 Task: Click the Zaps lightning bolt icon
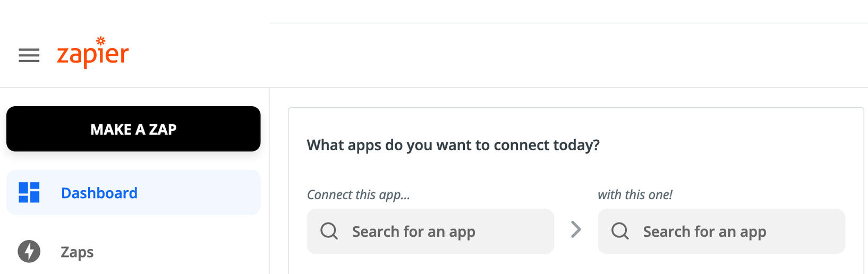pos(29,251)
